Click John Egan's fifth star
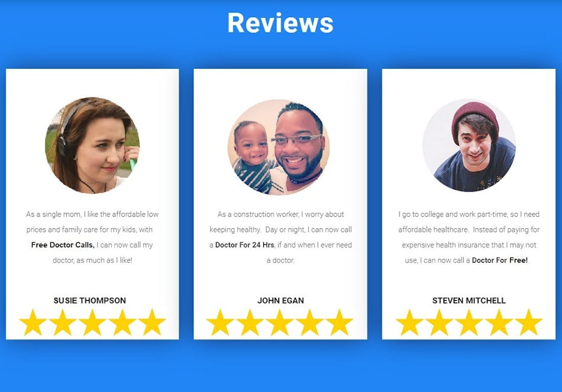562x392 pixels. [339, 322]
